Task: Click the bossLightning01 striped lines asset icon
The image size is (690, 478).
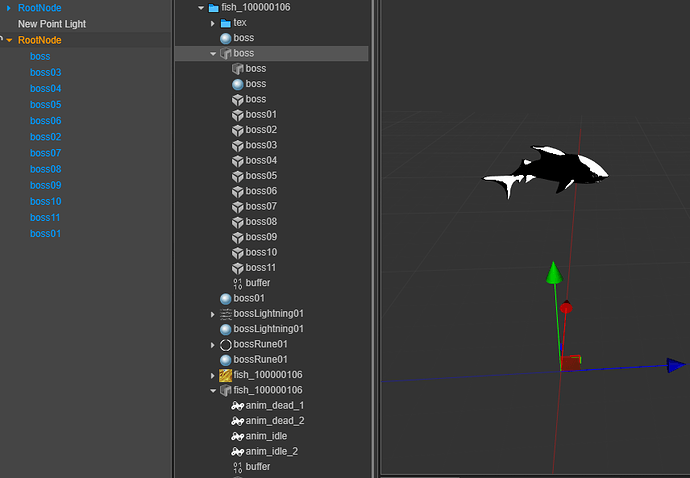Action: pos(226,314)
